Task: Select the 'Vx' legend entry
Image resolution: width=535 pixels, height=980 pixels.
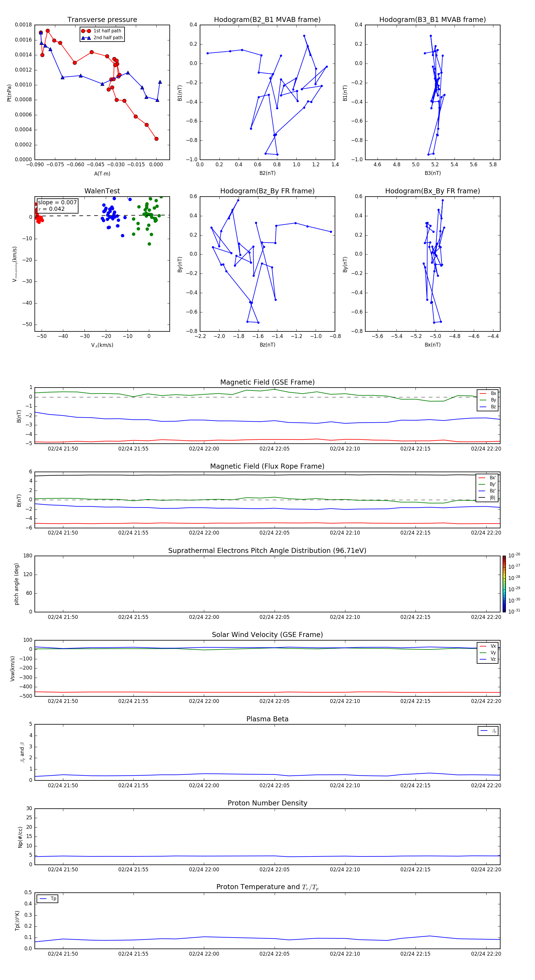Action: pyautogui.click(x=488, y=646)
